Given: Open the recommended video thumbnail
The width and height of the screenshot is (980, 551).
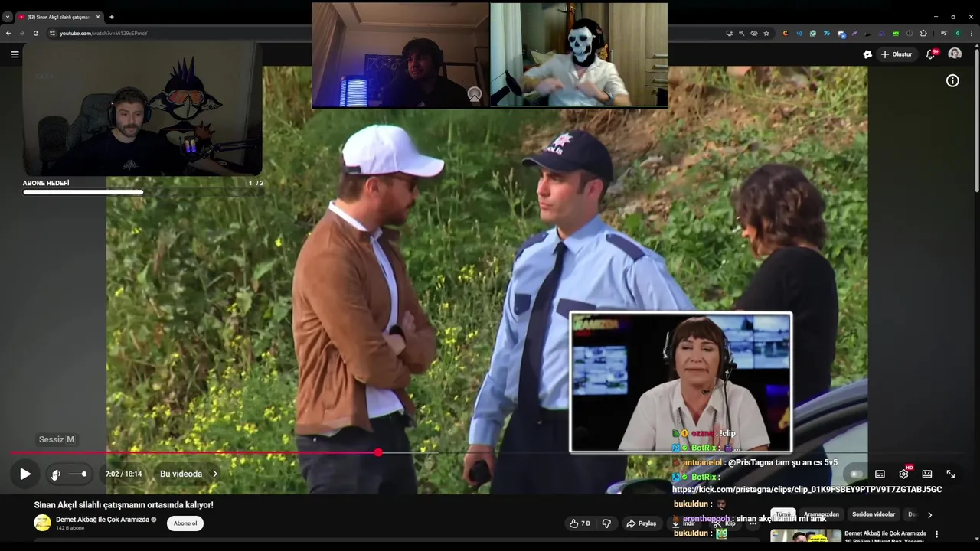Looking at the screenshot, I should (805, 536).
